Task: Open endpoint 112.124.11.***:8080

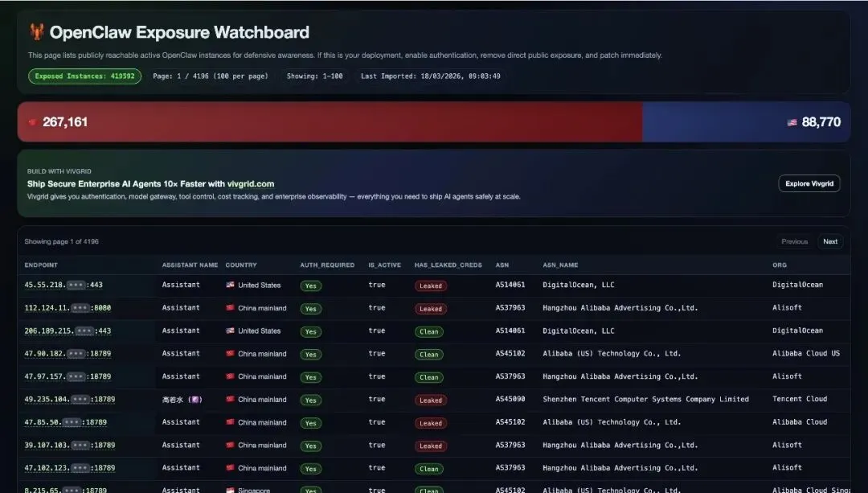Action: coord(68,307)
